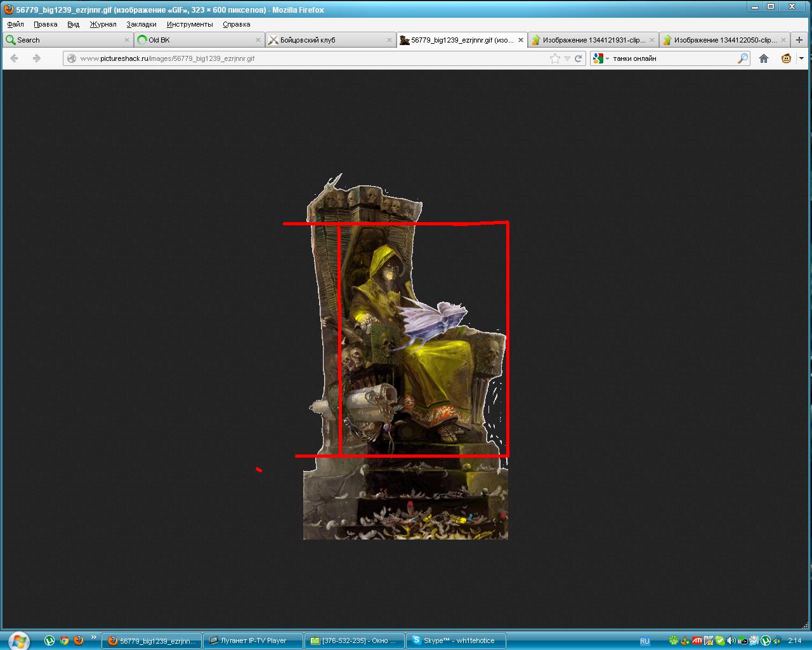Viewport: 812px width, 650px height.
Task: Go back with the back arrow button
Action: coord(15,58)
